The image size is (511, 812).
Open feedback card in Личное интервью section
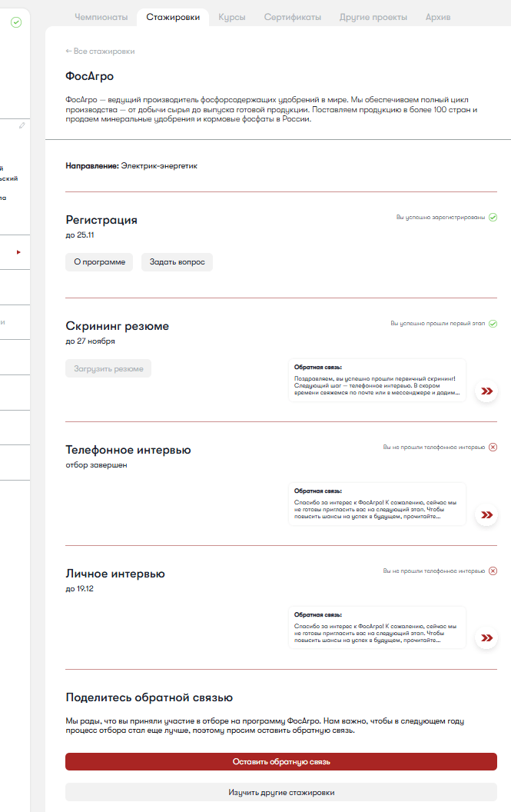point(377,627)
